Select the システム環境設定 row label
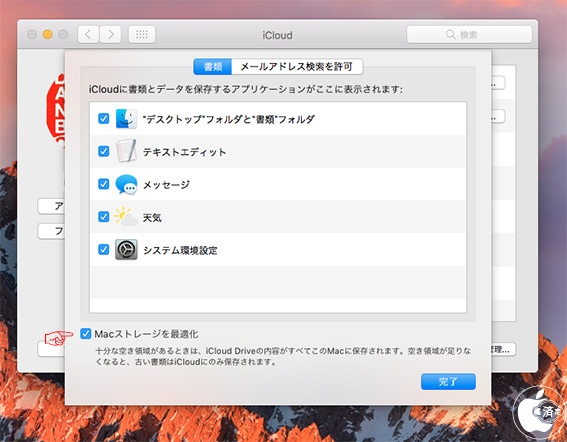567x442 pixels. (x=180, y=250)
